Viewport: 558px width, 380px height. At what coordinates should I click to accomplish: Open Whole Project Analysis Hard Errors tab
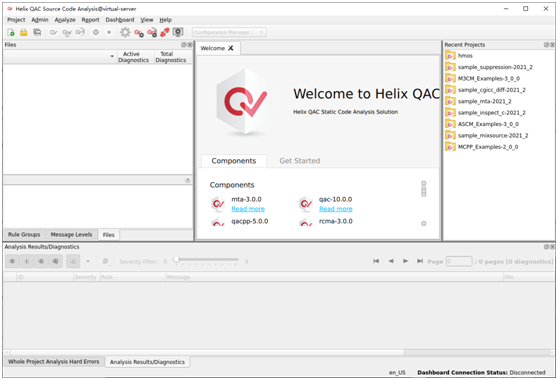click(x=54, y=361)
